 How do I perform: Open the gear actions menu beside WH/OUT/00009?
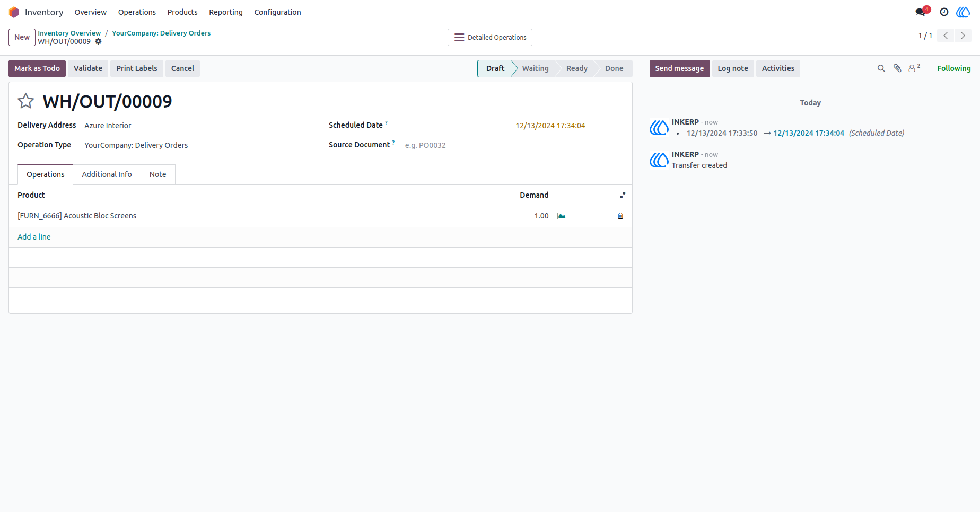(98, 41)
